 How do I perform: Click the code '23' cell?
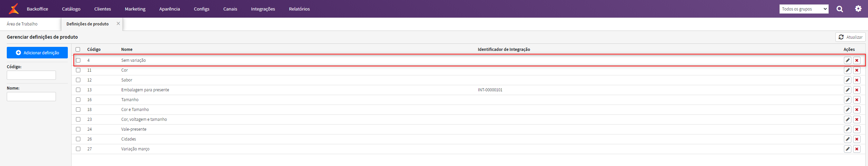click(x=90, y=119)
